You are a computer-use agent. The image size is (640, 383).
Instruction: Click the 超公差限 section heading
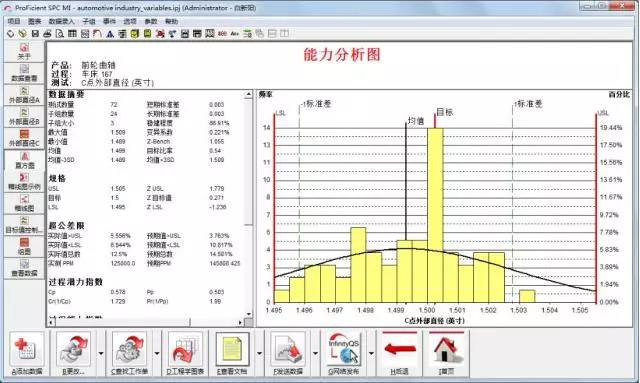[x=67, y=225]
